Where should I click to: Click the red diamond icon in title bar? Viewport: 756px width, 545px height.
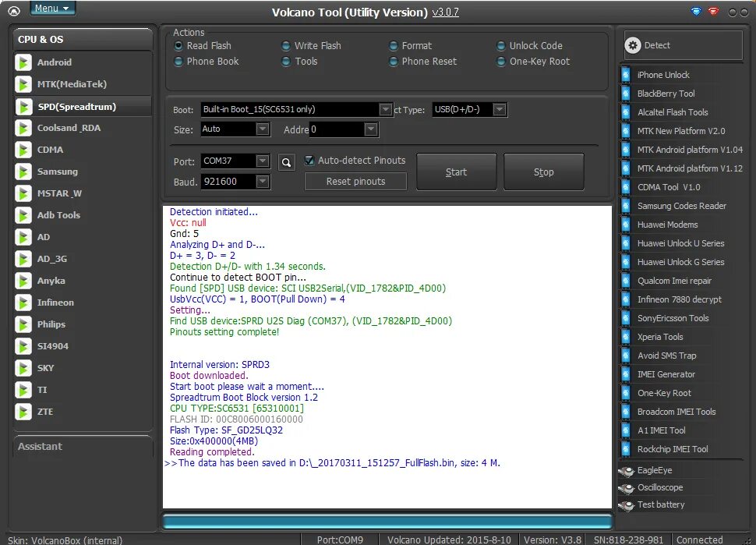pos(714,11)
